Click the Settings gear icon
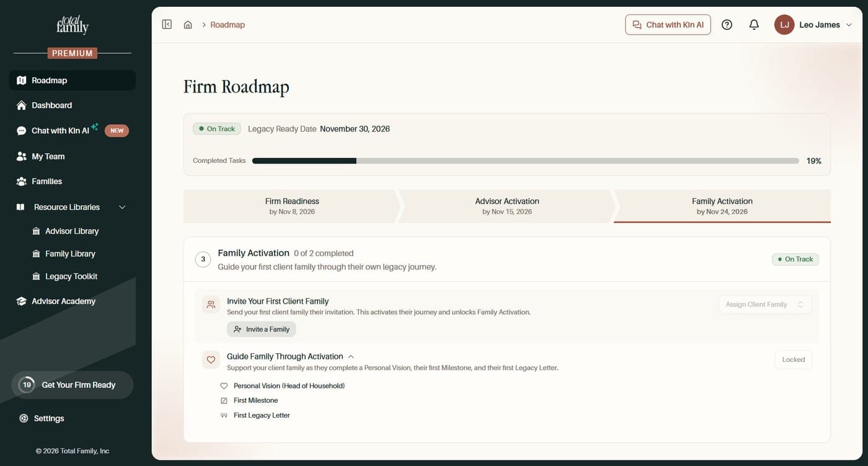 (24, 418)
